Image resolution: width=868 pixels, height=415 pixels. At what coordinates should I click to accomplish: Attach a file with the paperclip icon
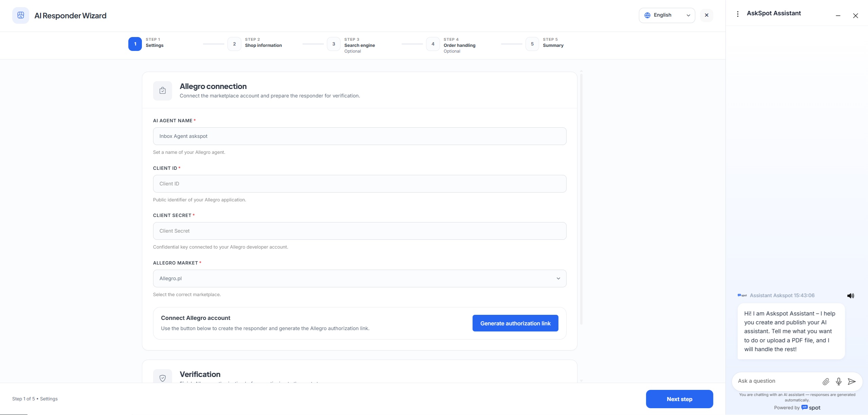826,381
